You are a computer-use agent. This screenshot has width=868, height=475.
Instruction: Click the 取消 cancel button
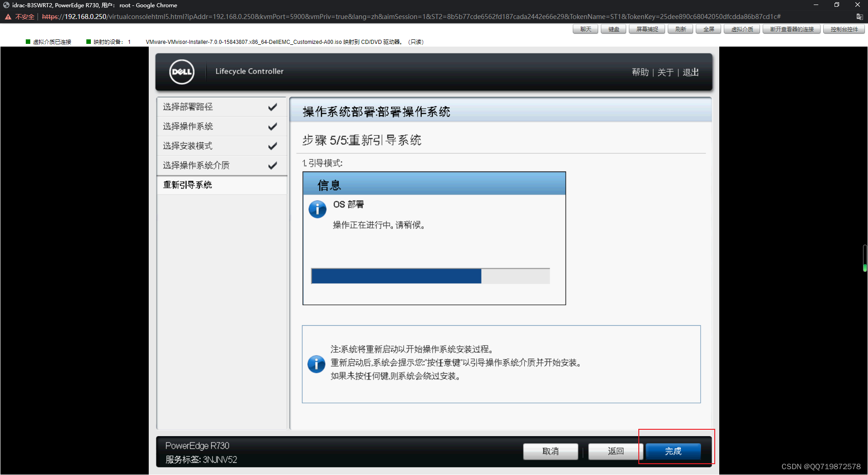tap(550, 451)
